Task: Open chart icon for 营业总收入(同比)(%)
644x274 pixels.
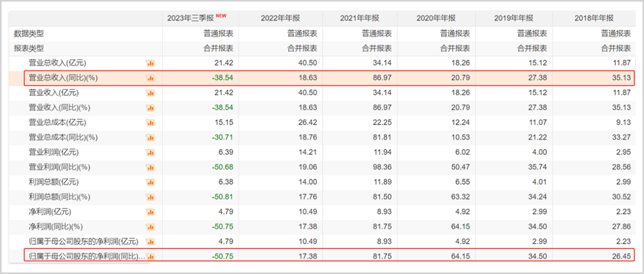Action: [150, 77]
